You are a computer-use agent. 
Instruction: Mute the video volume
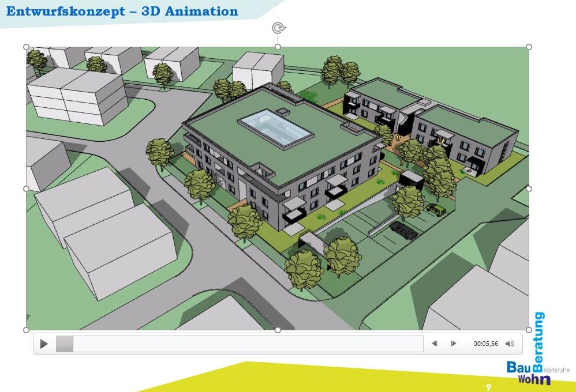[x=510, y=344]
